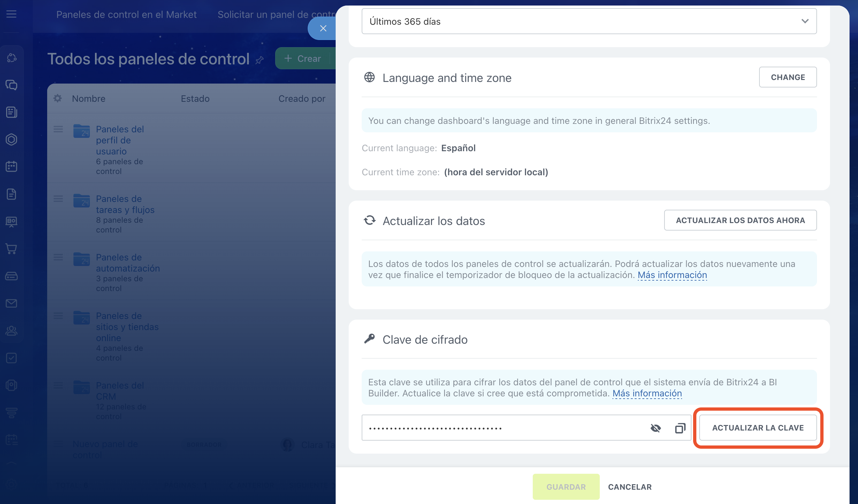Close the settings side panel
858x504 pixels.
[323, 28]
